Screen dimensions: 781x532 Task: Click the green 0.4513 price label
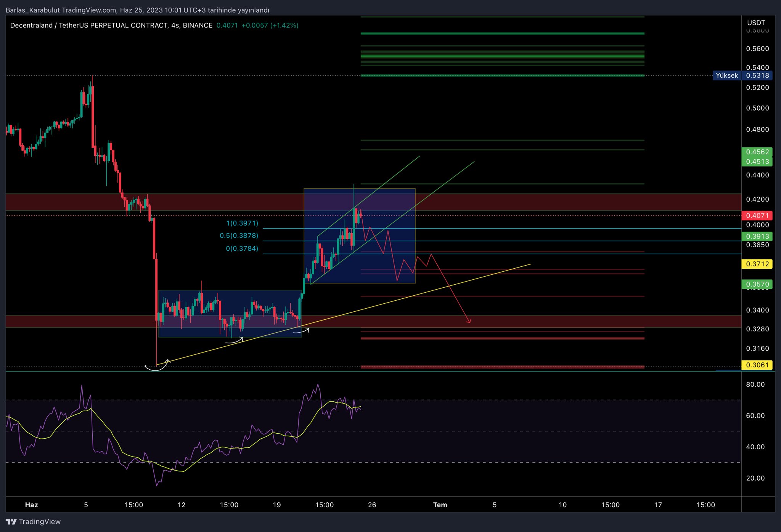(757, 162)
